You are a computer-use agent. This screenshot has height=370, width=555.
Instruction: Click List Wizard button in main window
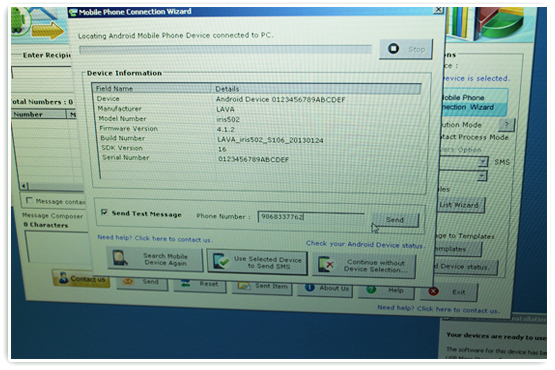click(x=462, y=205)
